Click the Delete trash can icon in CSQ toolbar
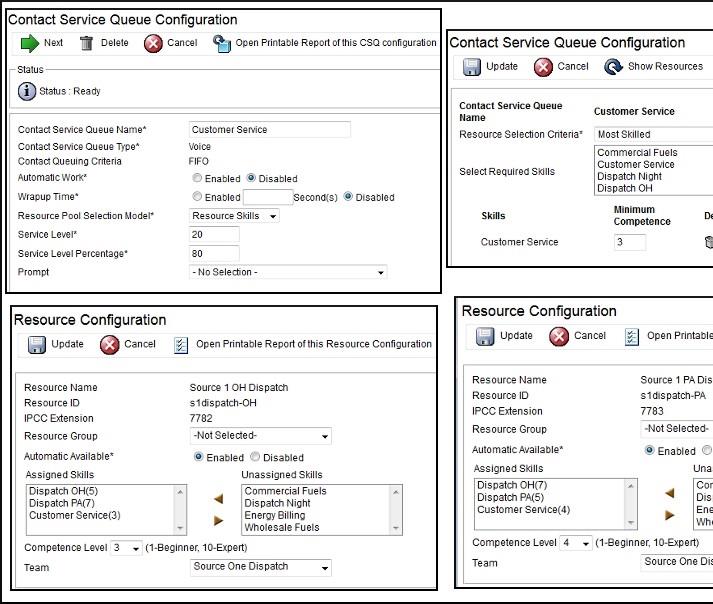This screenshot has width=713, height=604. click(86, 43)
